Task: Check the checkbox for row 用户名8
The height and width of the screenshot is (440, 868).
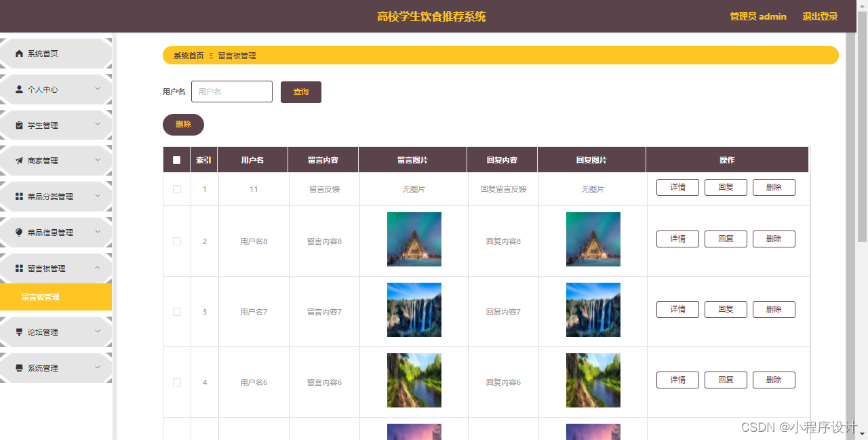Action: tap(177, 241)
